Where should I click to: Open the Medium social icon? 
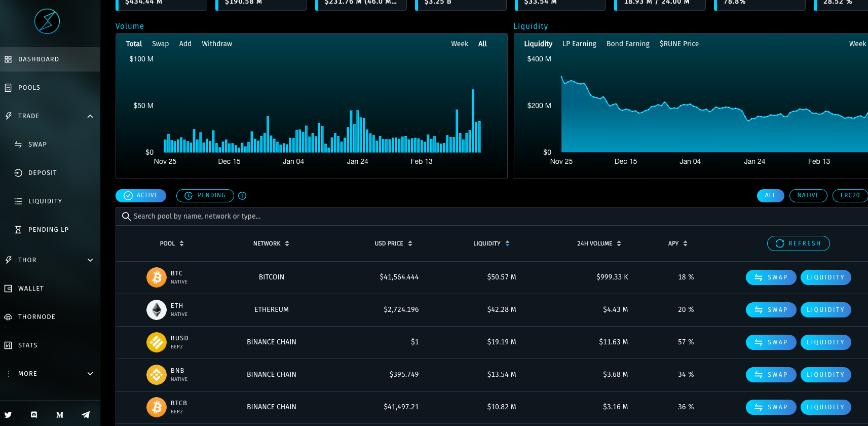coord(60,415)
